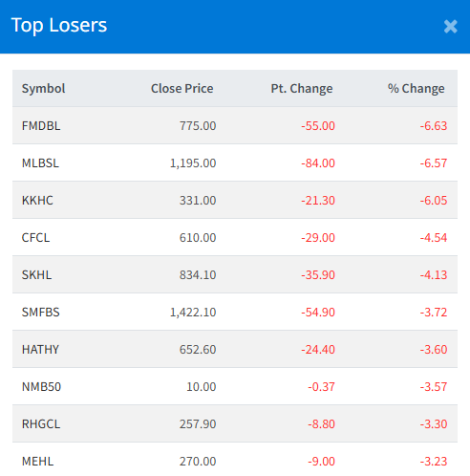The height and width of the screenshot is (476, 470).
Task: Click the % Change column header
Action: click(416, 88)
